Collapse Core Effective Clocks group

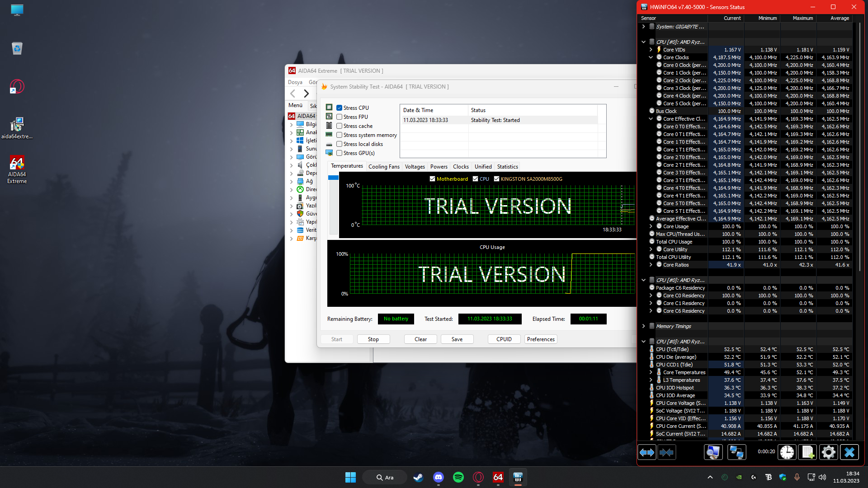tap(651, 119)
